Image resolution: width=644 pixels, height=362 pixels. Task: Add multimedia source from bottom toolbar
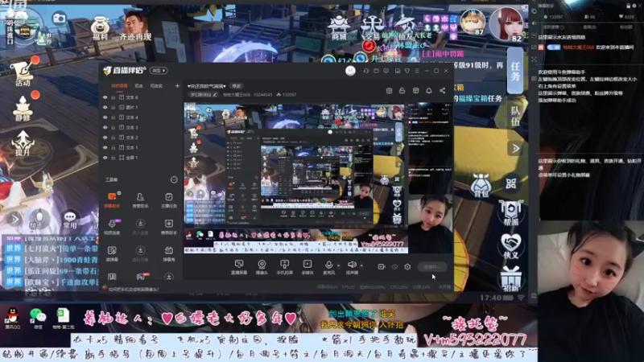[x=308, y=267]
